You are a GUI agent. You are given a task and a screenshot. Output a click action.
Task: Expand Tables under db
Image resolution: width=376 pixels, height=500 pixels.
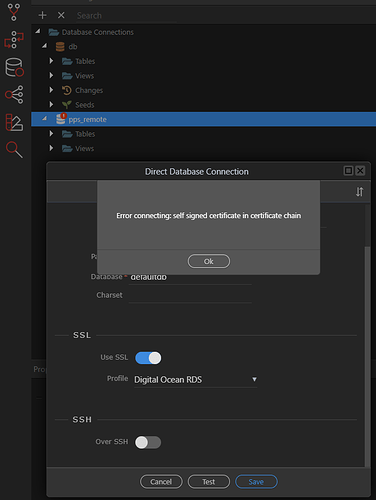pos(51,61)
